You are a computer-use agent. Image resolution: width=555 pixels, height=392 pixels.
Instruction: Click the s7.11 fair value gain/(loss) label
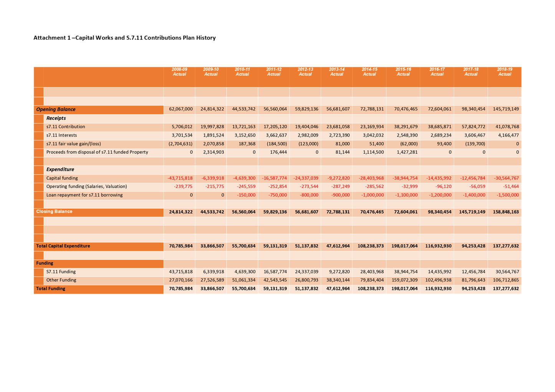(x=74, y=144)
